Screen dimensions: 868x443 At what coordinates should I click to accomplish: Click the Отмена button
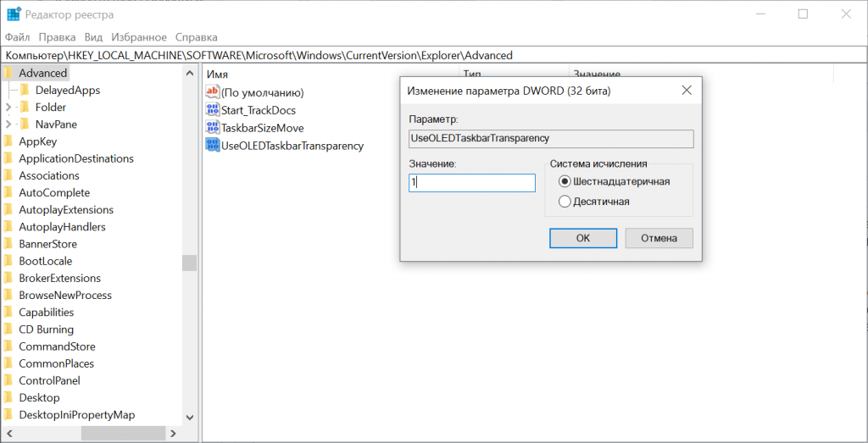pyautogui.click(x=659, y=238)
